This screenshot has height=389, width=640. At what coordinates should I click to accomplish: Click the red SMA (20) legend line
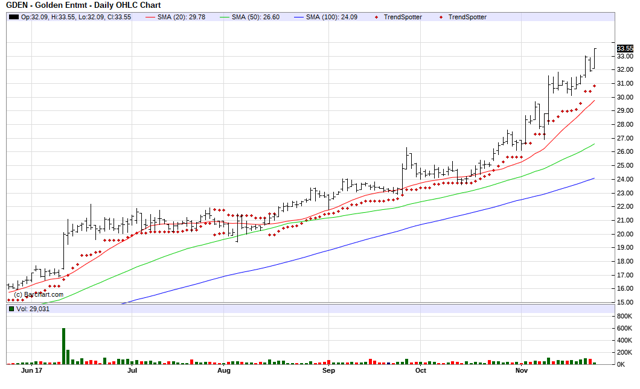[151, 17]
